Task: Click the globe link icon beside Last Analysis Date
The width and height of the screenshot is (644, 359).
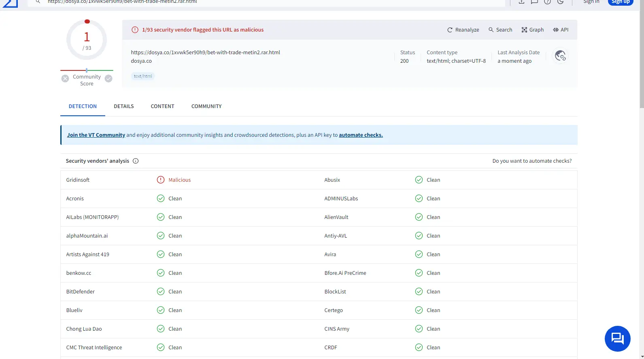Action: pos(561,56)
